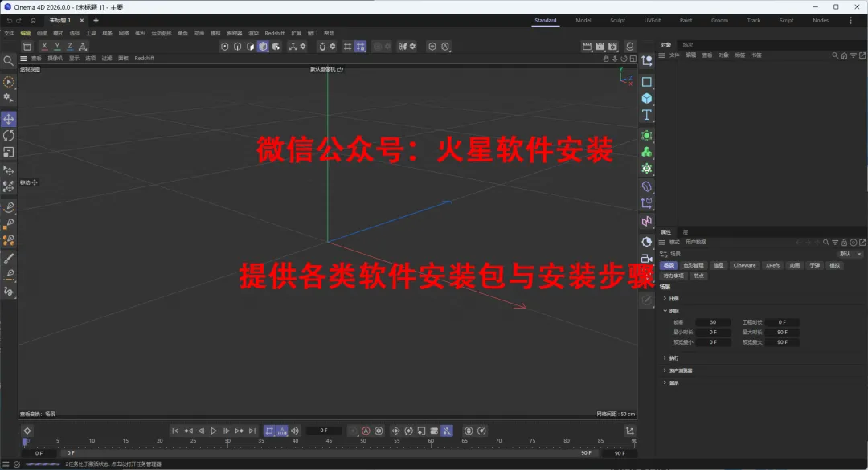
Task: Open render settings clapboard with gear
Action: pyautogui.click(x=612, y=47)
